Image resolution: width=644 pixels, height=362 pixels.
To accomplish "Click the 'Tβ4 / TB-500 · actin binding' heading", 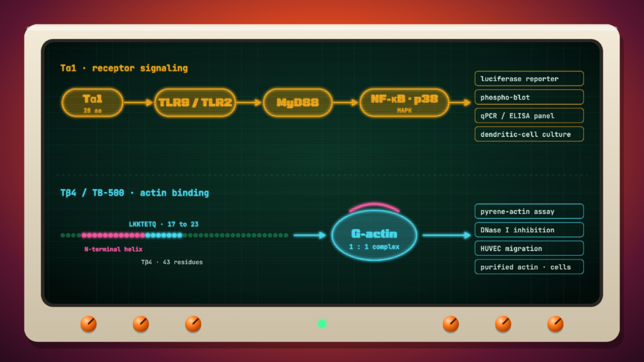I will click(135, 193).
